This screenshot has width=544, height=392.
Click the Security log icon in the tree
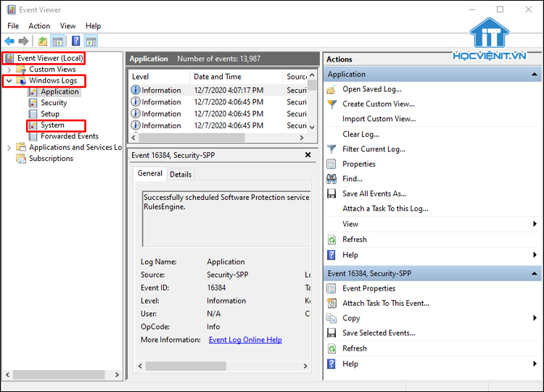(33, 103)
